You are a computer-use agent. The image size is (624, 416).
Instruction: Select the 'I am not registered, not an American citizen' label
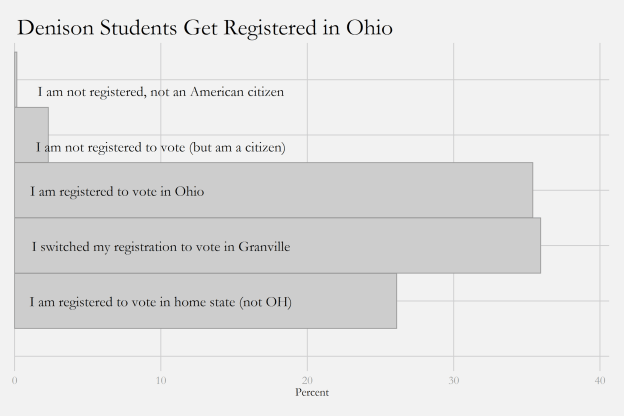point(161,92)
